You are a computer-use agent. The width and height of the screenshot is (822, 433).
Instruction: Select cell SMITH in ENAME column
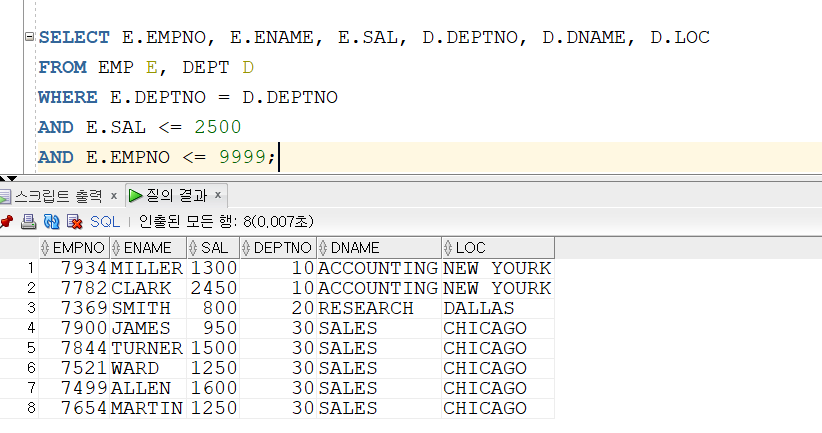tap(148, 308)
